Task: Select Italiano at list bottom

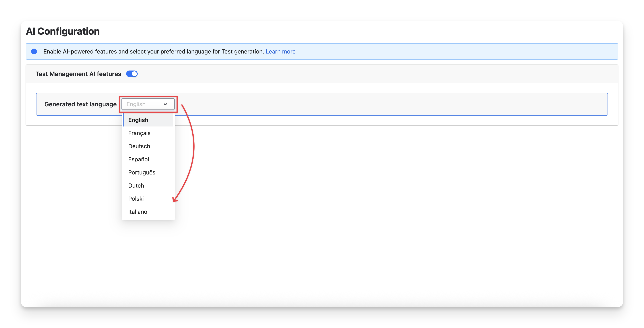Action: coord(137,212)
